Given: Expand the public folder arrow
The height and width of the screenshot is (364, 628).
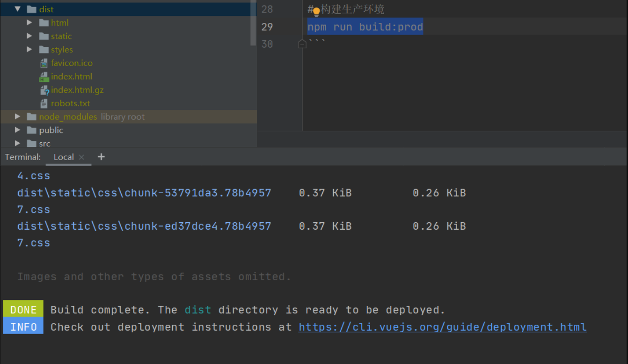Looking at the screenshot, I should tap(18, 130).
